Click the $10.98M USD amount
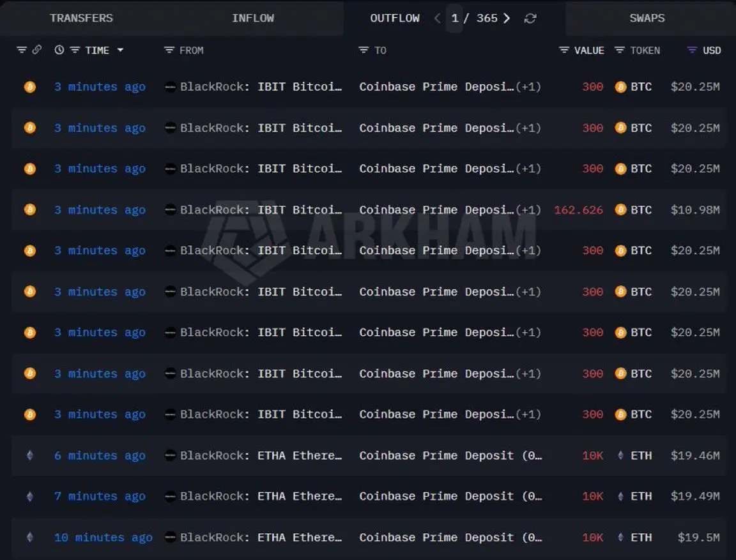This screenshot has height=560, width=736. point(695,209)
